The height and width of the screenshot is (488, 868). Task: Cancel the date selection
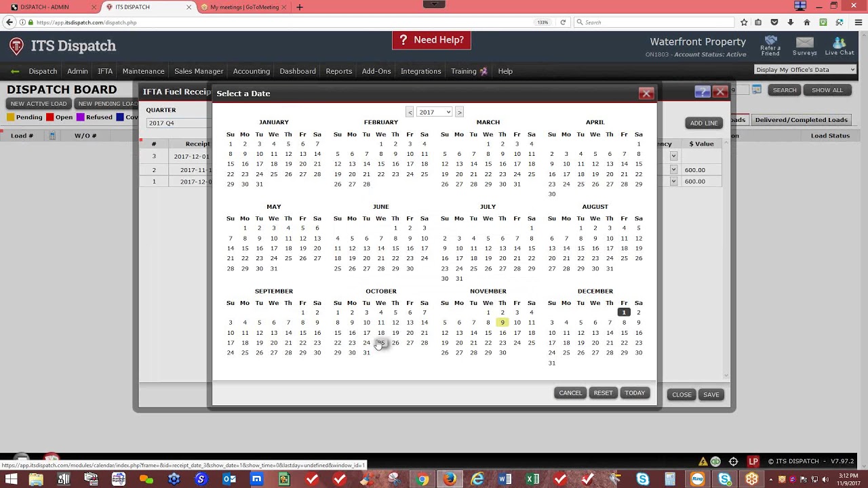click(x=570, y=393)
